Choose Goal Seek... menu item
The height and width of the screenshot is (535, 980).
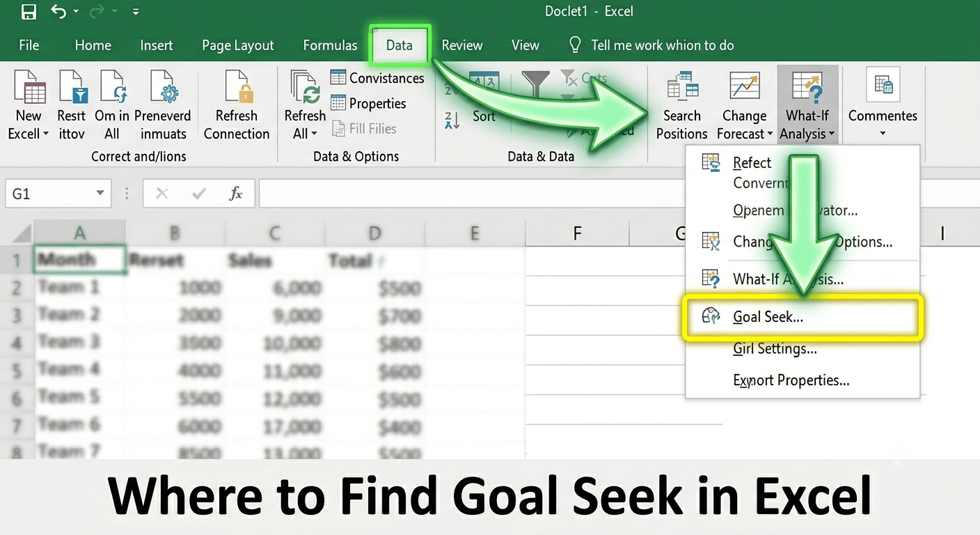(x=803, y=317)
